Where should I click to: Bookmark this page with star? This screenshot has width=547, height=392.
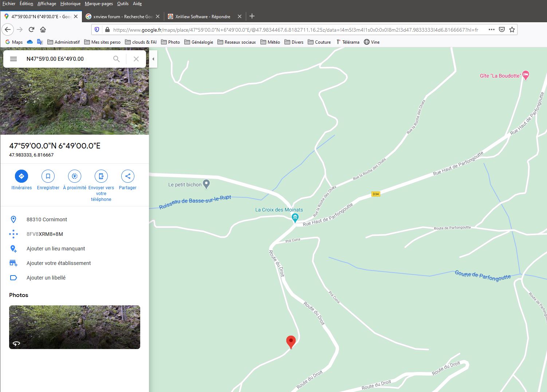tap(512, 29)
